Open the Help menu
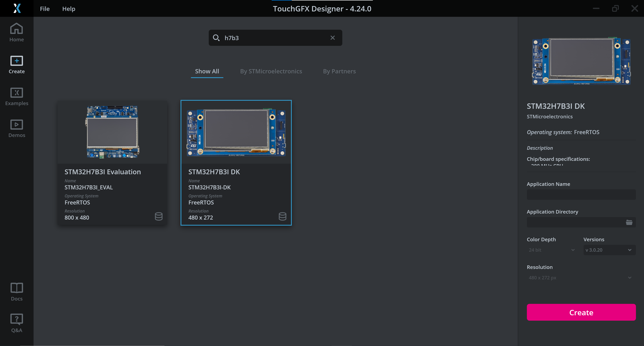The image size is (644, 346). coord(68,9)
